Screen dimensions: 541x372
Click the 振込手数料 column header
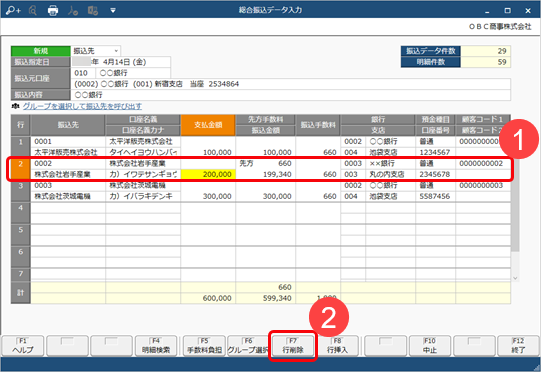(318, 125)
